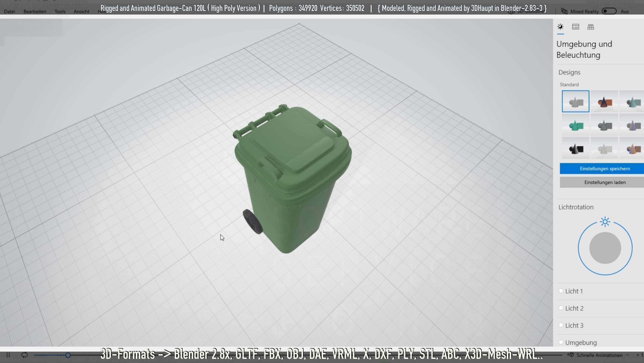The height and width of the screenshot is (363, 644).
Task: Select the Licht 2 radio button
Action: point(561,308)
